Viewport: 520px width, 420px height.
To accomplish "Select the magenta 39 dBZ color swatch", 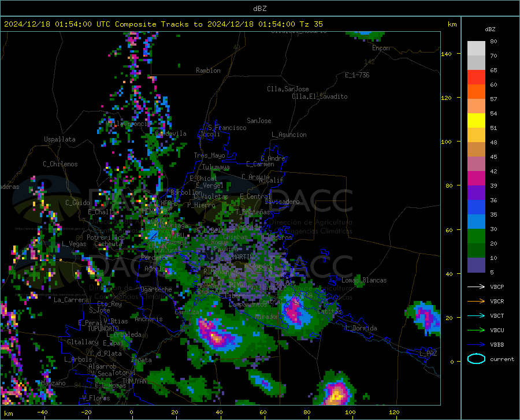I will [476, 179].
